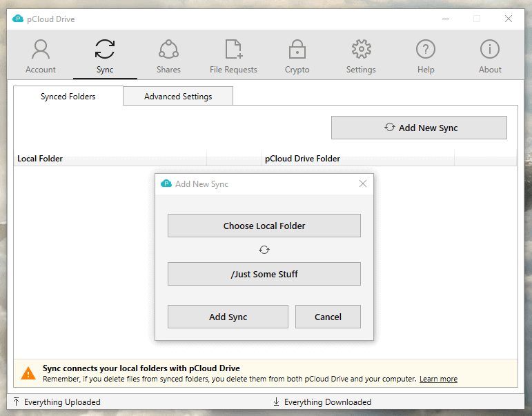This screenshot has height=416, width=532.
Task: Click the pCloud Drive title bar logo
Action: point(18,19)
